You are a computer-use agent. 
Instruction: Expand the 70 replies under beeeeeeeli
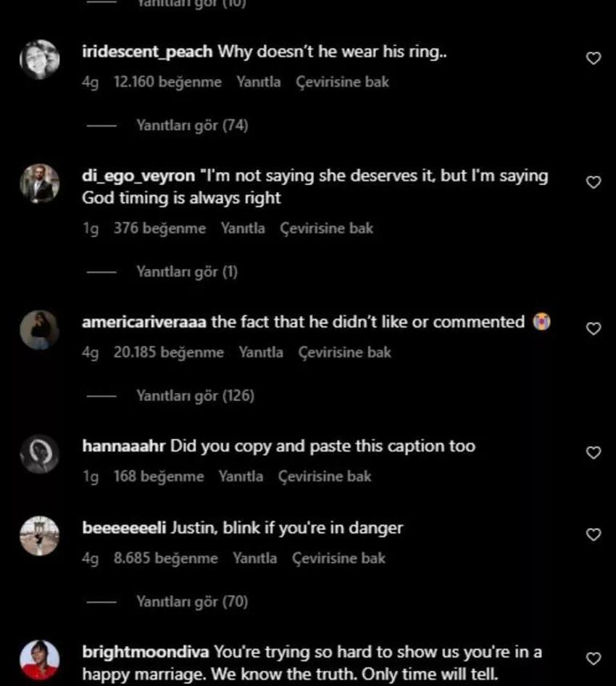[x=192, y=602]
